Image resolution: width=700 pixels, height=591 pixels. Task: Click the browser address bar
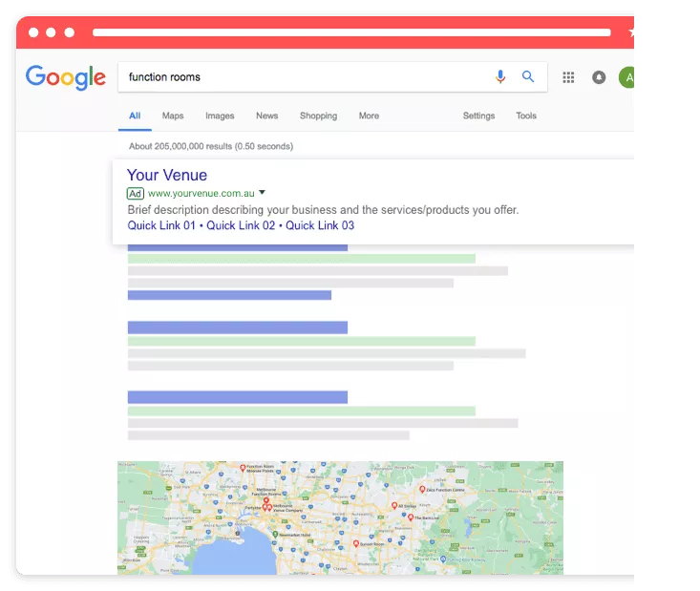point(351,32)
